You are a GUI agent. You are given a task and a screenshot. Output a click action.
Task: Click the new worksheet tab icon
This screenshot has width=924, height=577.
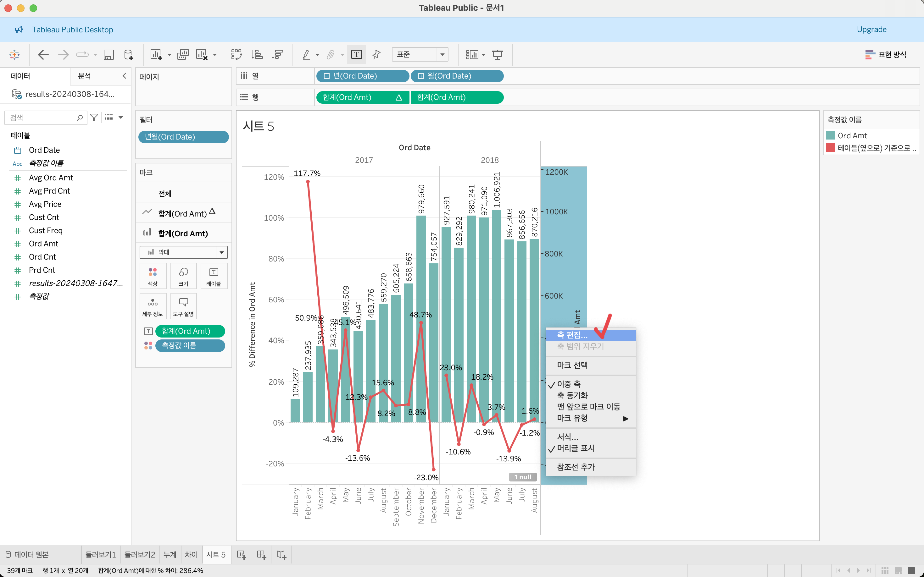point(241,554)
